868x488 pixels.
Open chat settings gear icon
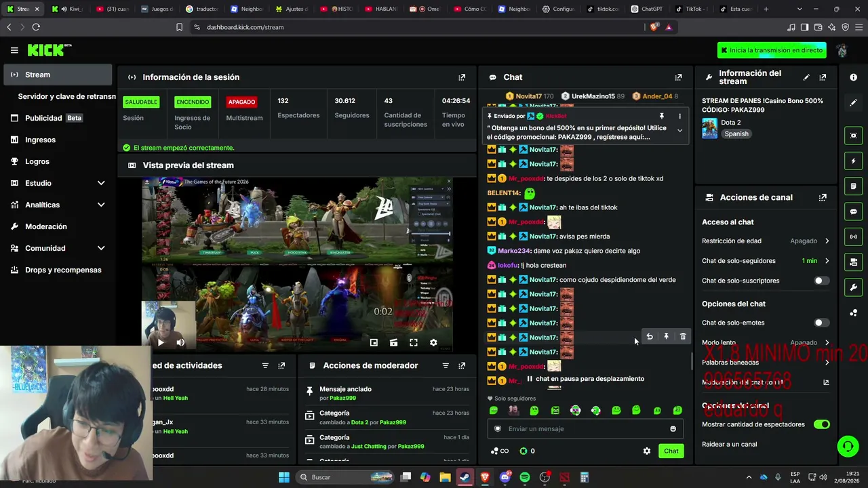pyautogui.click(x=647, y=451)
